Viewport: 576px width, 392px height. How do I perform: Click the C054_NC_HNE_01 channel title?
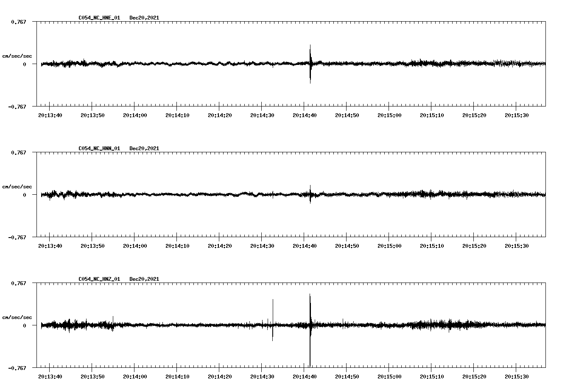[x=99, y=18]
